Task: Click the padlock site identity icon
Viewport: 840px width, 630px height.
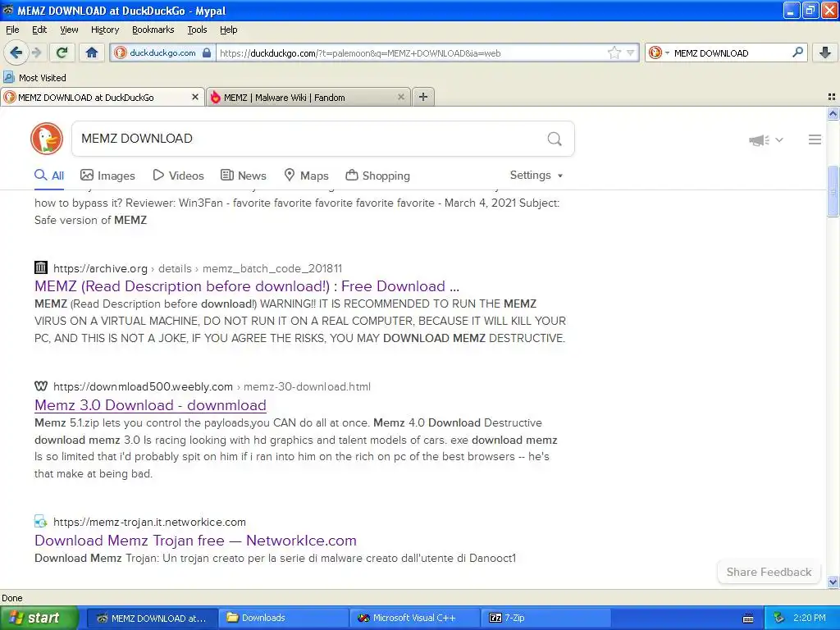Action: pyautogui.click(x=207, y=52)
